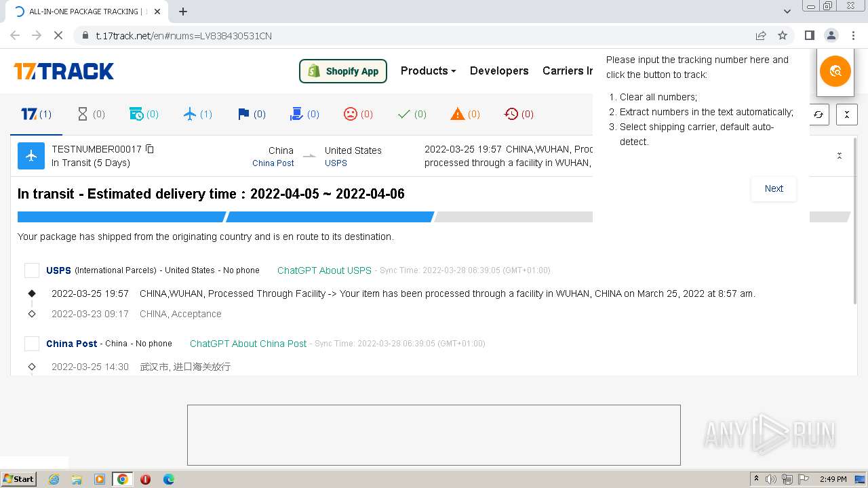Open USPS carrier name in details
Viewport: 868px width, 488px height.
click(x=58, y=270)
